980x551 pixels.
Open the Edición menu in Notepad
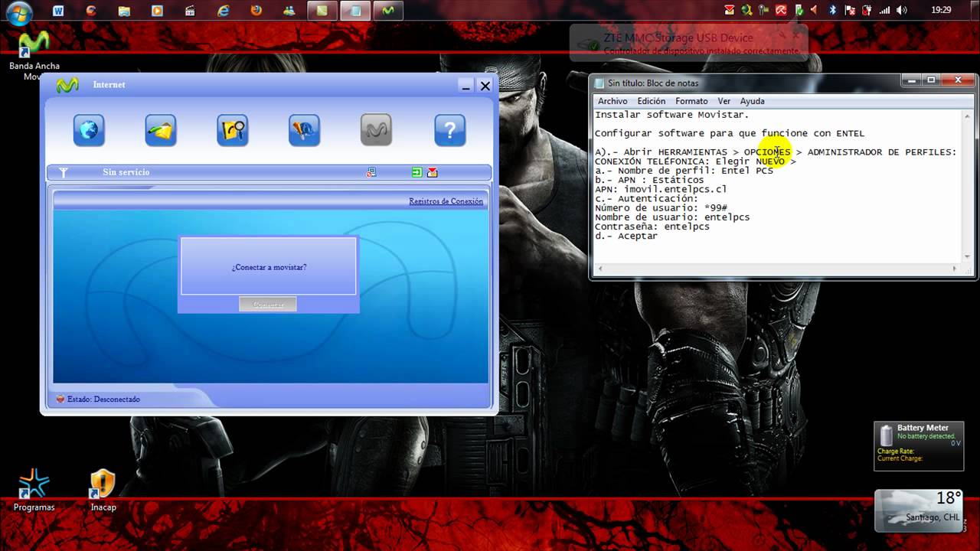click(x=652, y=101)
